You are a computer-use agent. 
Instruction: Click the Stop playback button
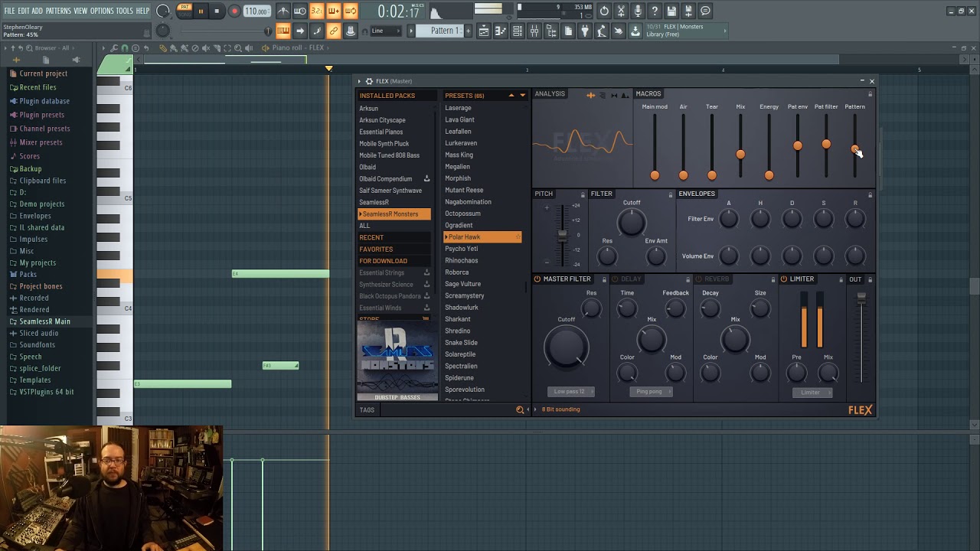click(x=217, y=11)
